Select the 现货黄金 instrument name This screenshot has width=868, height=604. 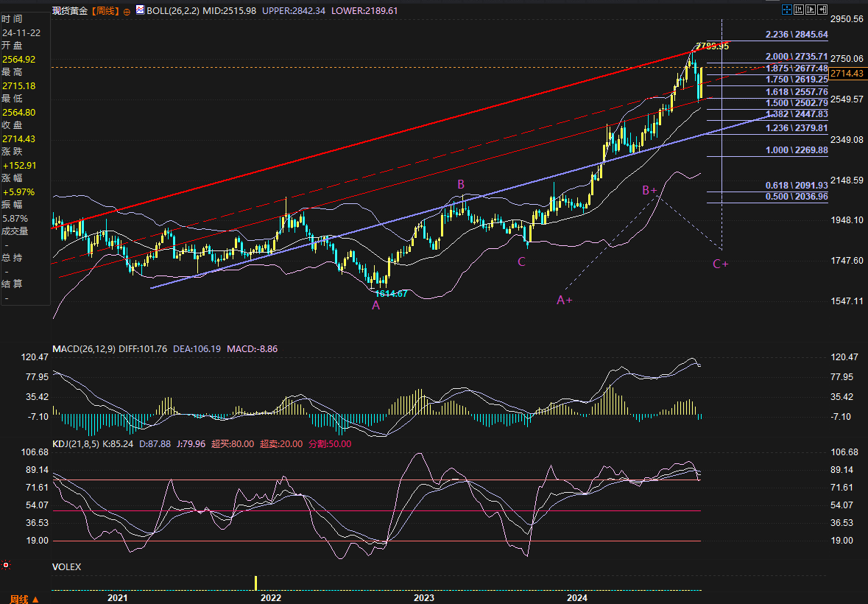click(69, 11)
